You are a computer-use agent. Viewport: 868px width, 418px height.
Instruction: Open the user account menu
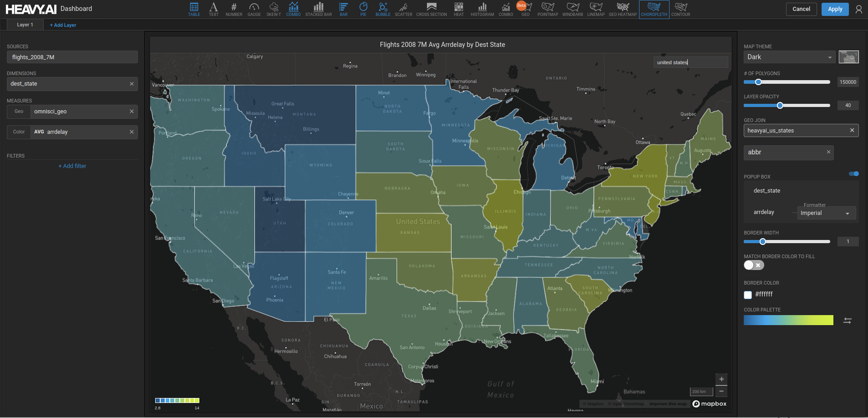click(859, 9)
